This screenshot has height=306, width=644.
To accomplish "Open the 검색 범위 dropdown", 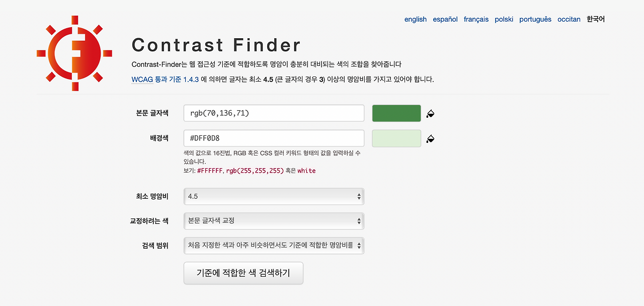I will (x=274, y=246).
